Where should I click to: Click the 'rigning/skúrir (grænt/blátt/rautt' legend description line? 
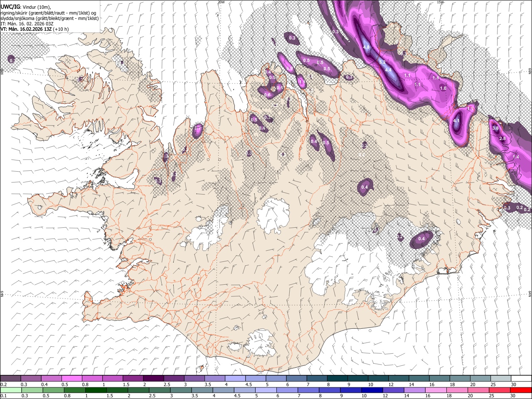coord(49,13)
